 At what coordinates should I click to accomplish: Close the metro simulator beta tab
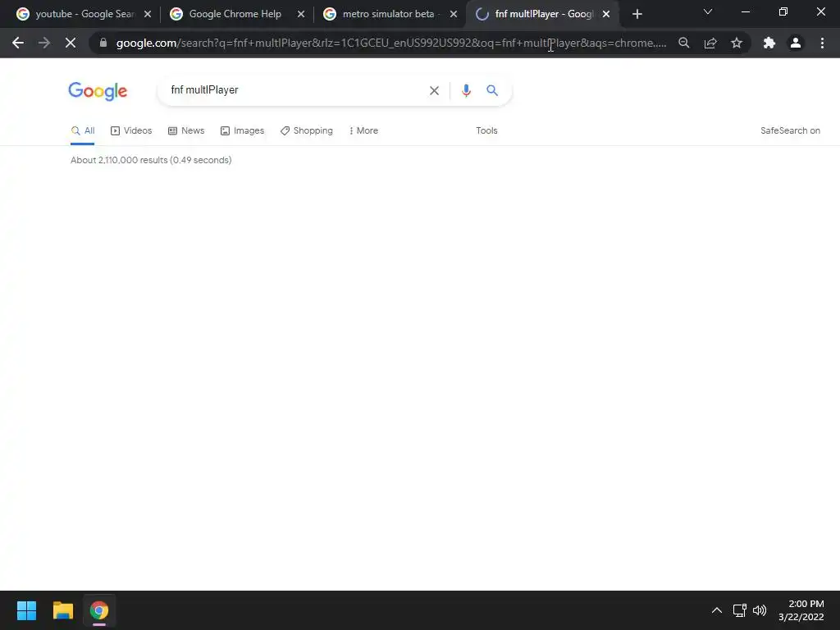tap(454, 14)
